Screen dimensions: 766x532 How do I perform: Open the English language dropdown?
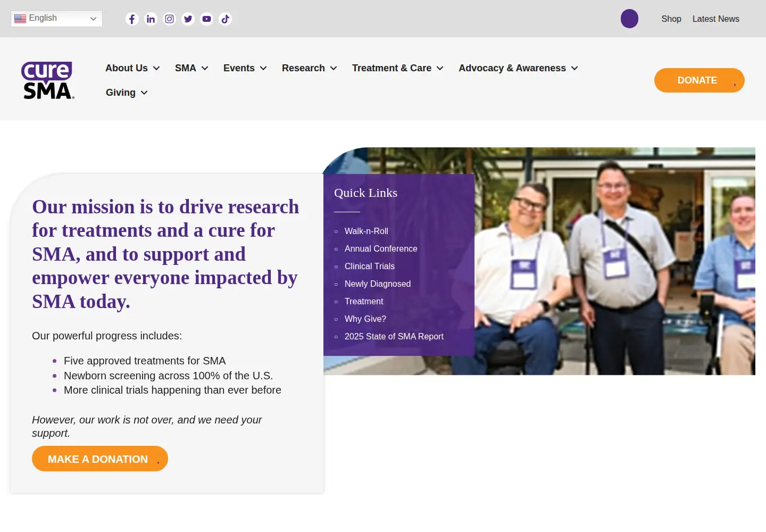[x=56, y=19]
